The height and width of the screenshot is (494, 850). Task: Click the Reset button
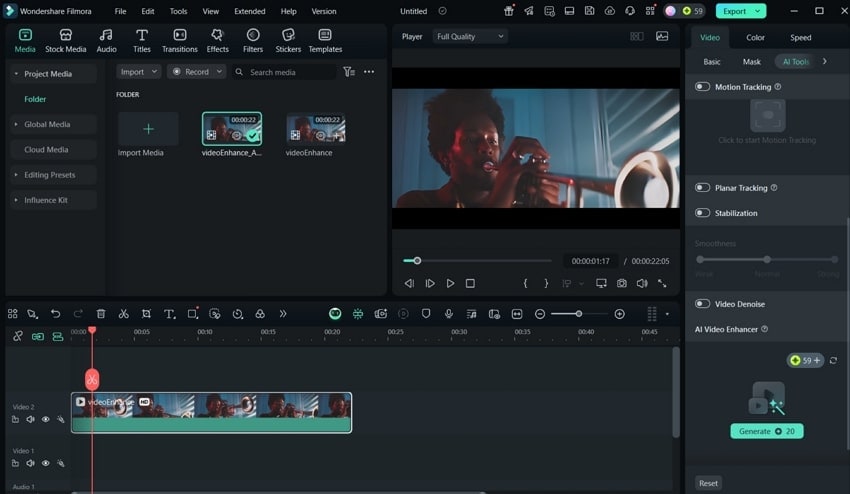tap(708, 483)
